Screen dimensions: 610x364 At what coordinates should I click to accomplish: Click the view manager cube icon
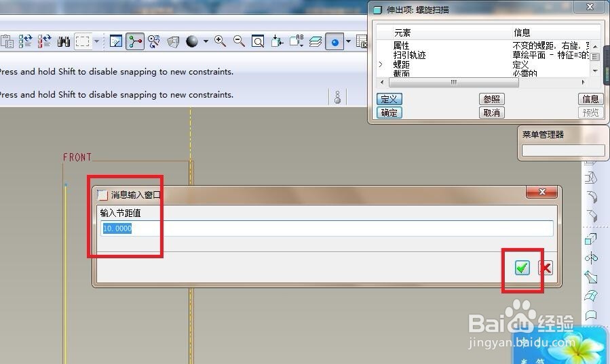click(173, 41)
